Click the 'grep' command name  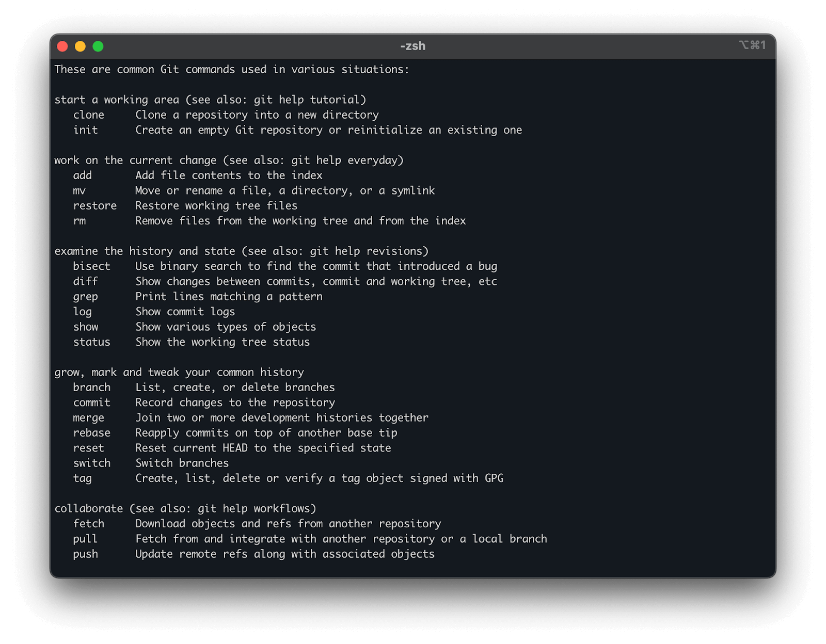coord(85,297)
